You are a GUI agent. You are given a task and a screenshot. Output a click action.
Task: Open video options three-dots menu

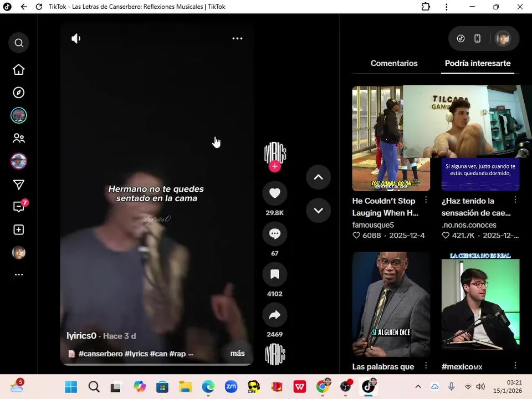[237, 38]
